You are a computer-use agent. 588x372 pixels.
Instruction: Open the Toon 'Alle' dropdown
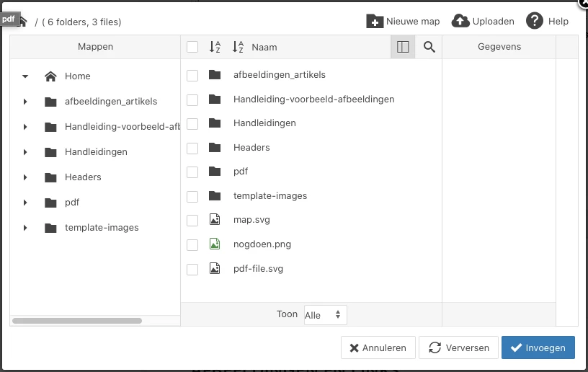(325, 314)
